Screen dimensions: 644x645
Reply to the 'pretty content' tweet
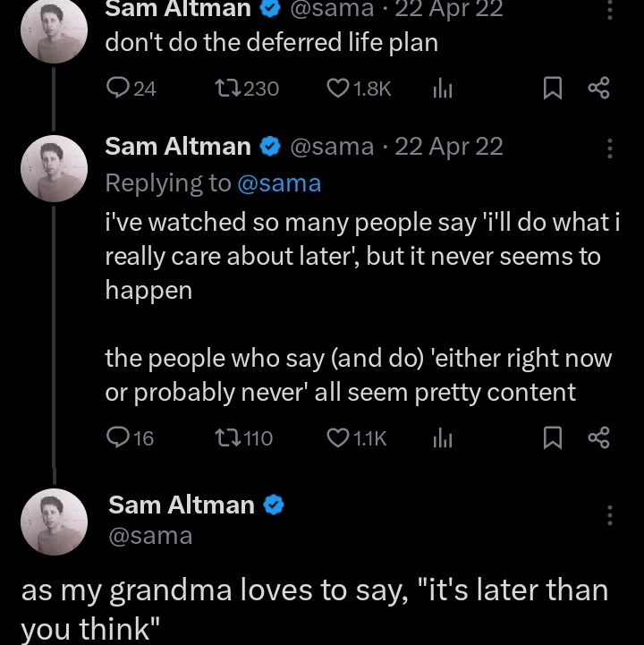[x=117, y=437]
